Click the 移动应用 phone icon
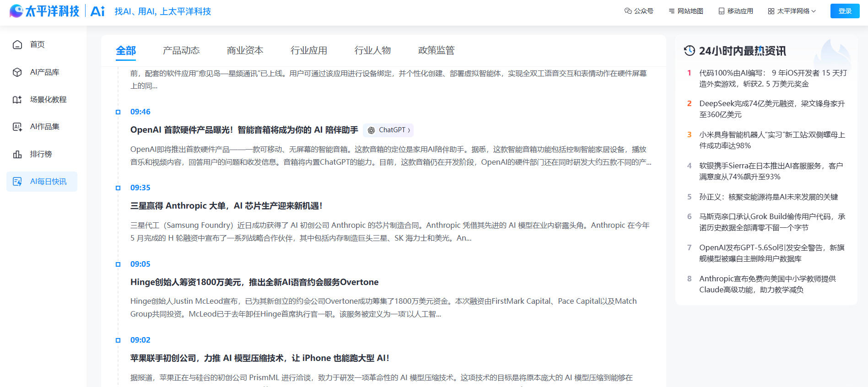This screenshot has height=387, width=868. [x=722, y=11]
